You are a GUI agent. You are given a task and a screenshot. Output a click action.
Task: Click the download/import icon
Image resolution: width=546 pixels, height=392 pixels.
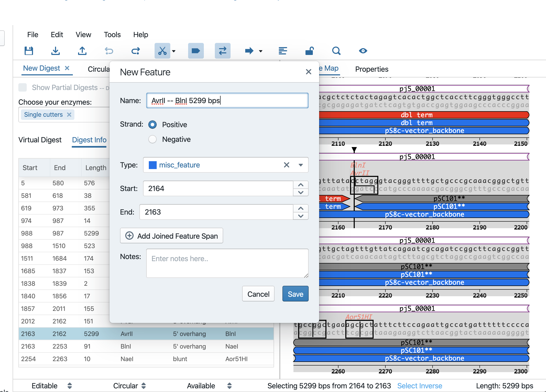tap(56, 51)
